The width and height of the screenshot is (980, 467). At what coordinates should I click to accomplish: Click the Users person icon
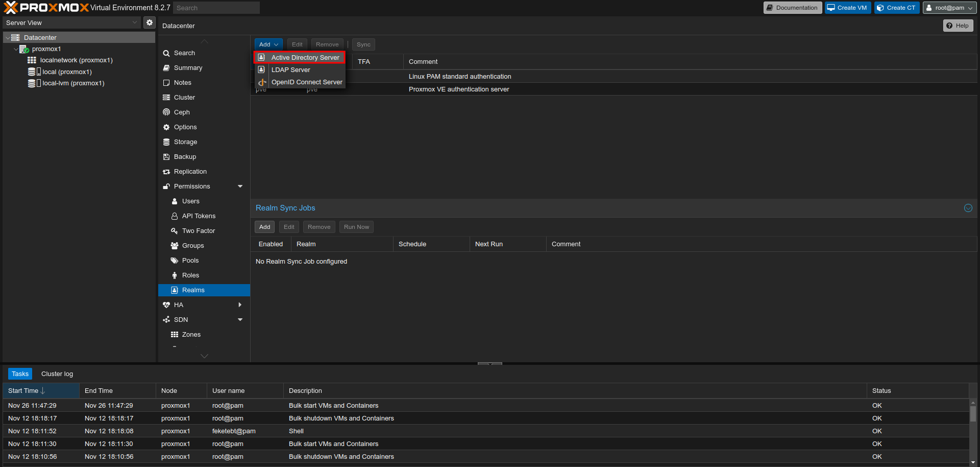[175, 201]
